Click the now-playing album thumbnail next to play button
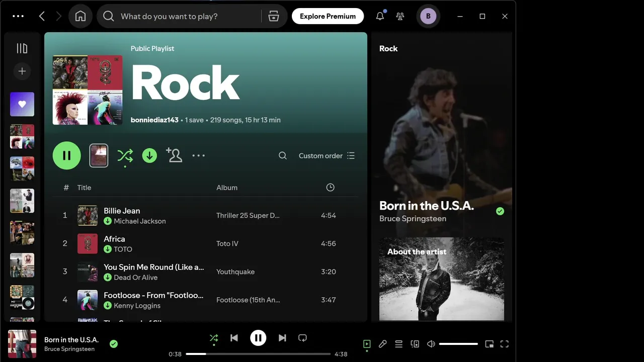 pyautogui.click(x=99, y=155)
